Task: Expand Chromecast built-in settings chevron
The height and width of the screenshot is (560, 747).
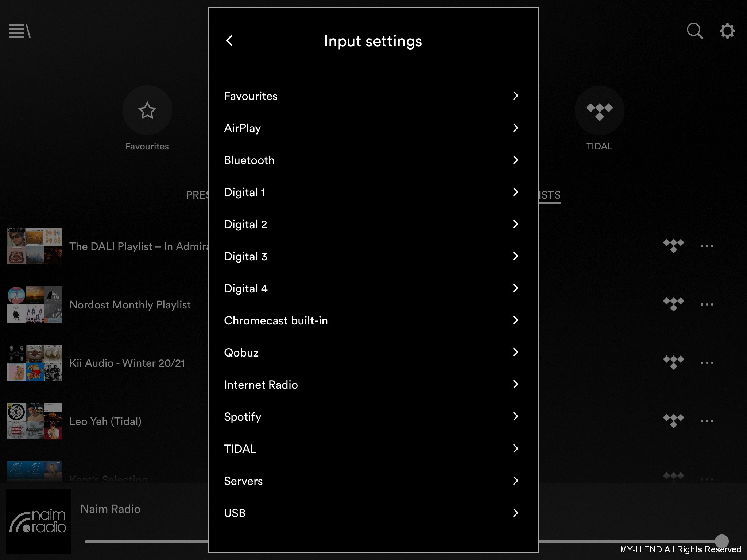Action: (x=515, y=320)
